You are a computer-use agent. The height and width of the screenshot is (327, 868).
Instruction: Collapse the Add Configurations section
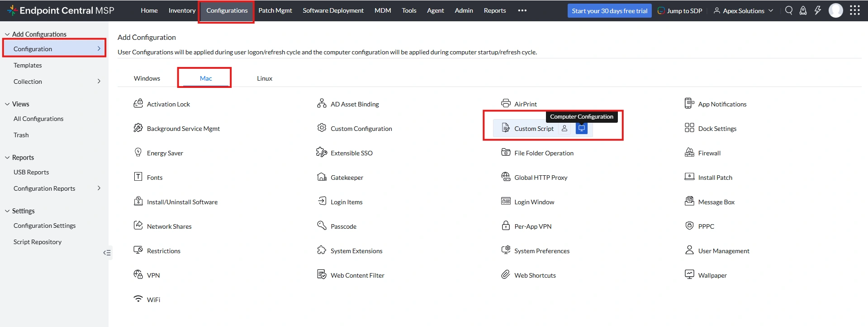7,34
